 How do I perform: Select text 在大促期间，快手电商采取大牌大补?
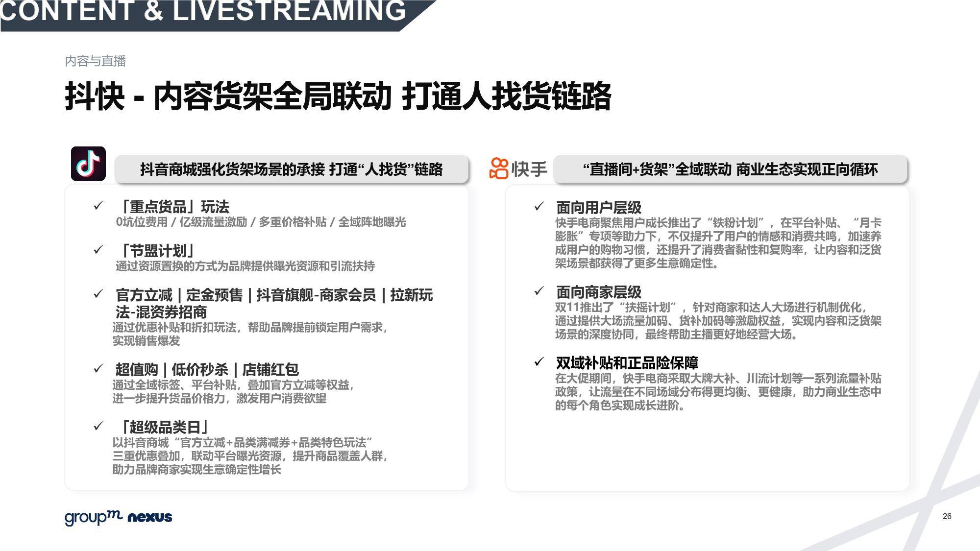718,379
